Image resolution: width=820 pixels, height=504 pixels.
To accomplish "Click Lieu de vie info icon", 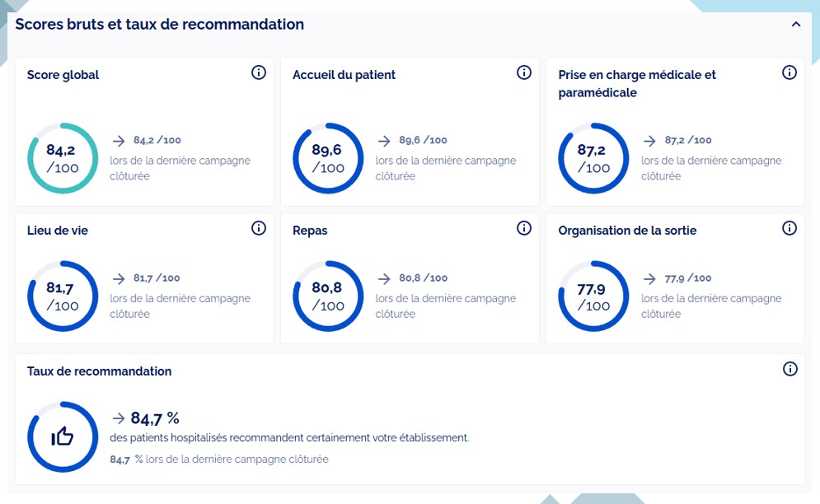I will pyautogui.click(x=259, y=228).
